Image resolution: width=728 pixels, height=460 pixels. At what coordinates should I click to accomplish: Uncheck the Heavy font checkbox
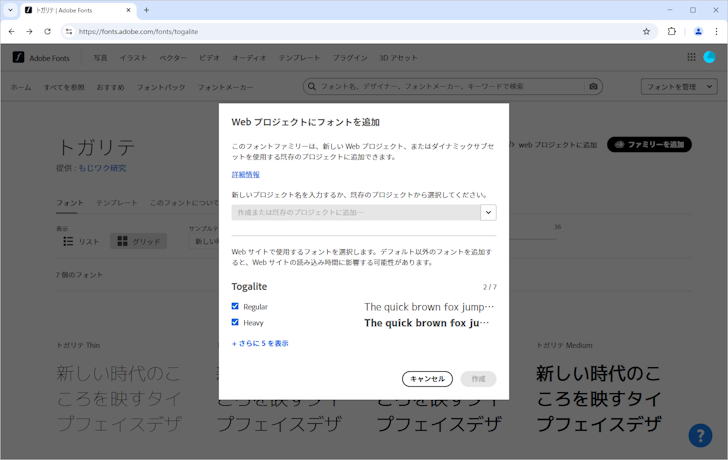235,323
